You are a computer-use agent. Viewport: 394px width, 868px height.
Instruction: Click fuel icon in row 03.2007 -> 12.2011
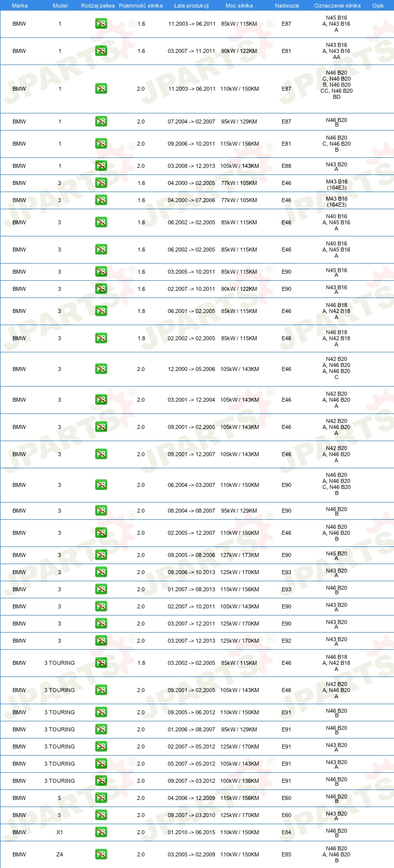pos(101,624)
